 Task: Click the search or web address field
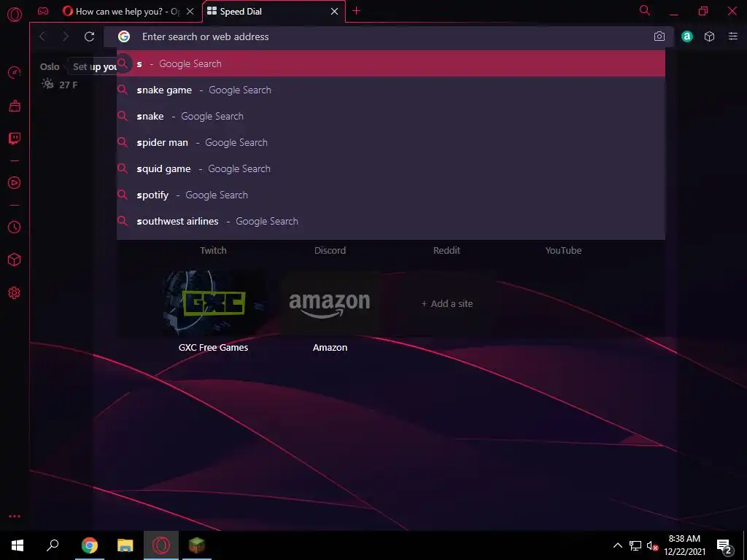pyautogui.click(x=388, y=36)
